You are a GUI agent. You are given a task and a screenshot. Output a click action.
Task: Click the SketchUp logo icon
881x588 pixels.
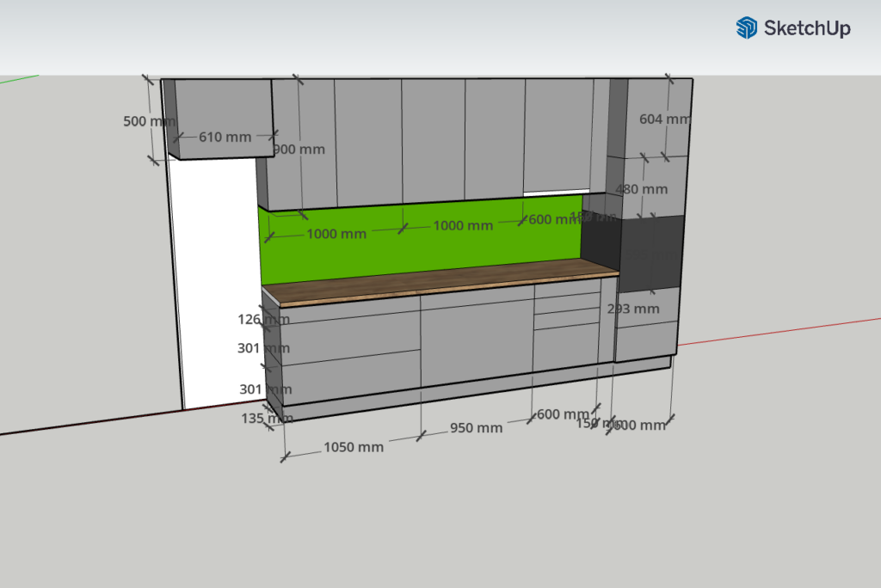coord(746,28)
